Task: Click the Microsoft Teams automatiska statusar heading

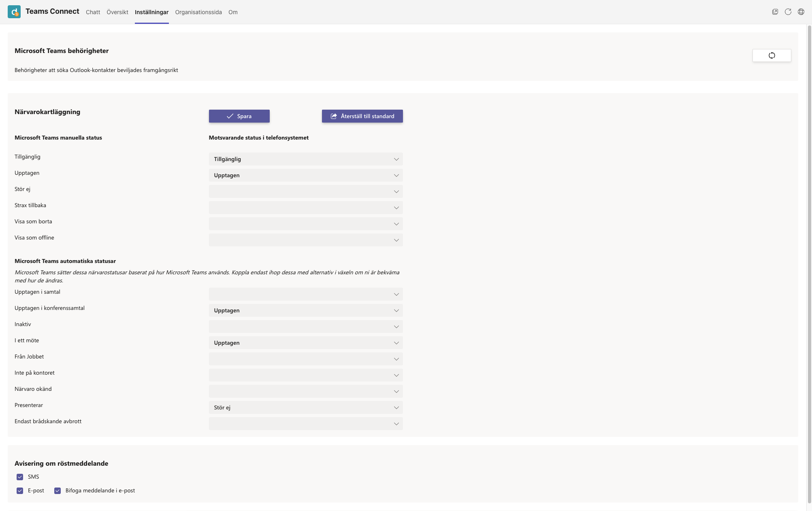Action: (x=65, y=261)
